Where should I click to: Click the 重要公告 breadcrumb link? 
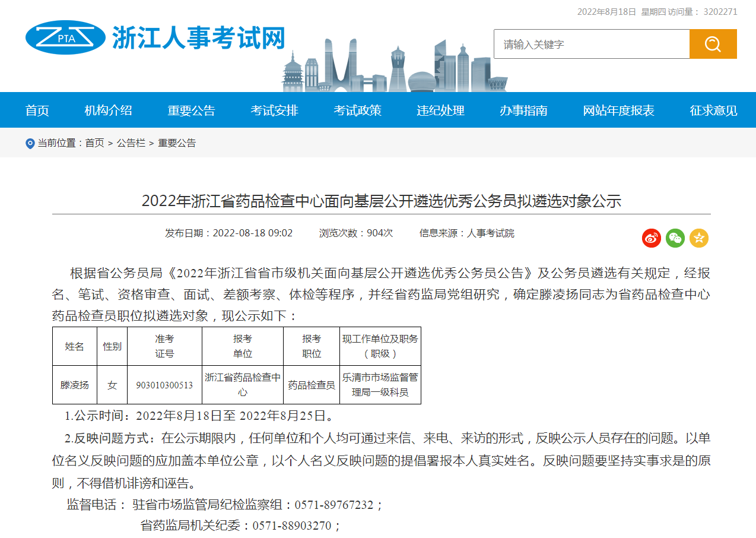[x=177, y=143]
